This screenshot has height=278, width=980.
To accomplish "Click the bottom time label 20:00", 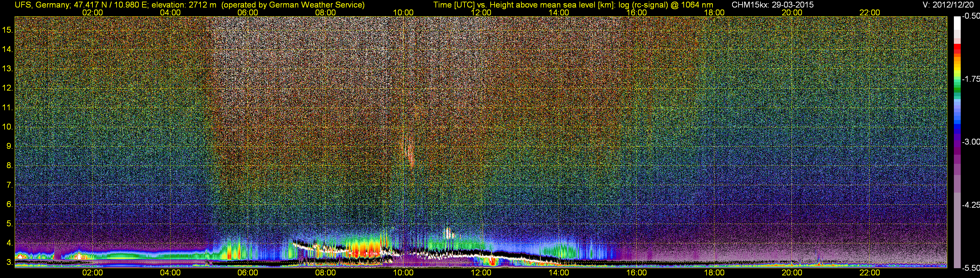I will (x=792, y=273).
